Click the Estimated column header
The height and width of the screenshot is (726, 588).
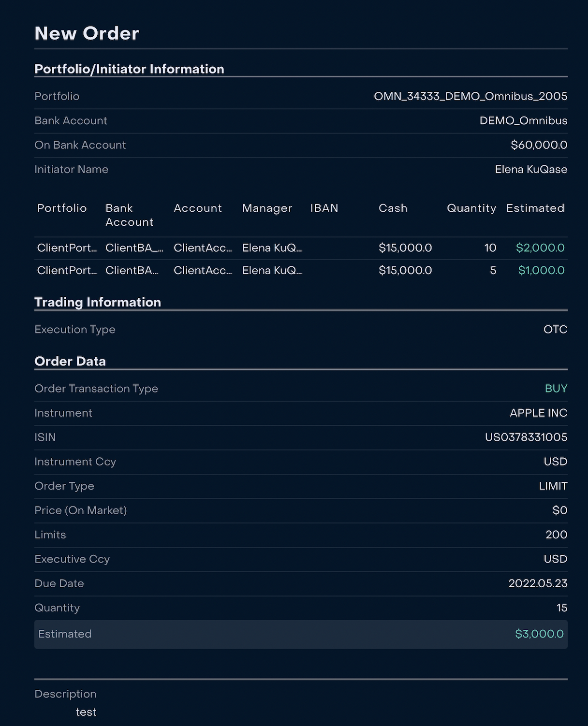click(535, 208)
